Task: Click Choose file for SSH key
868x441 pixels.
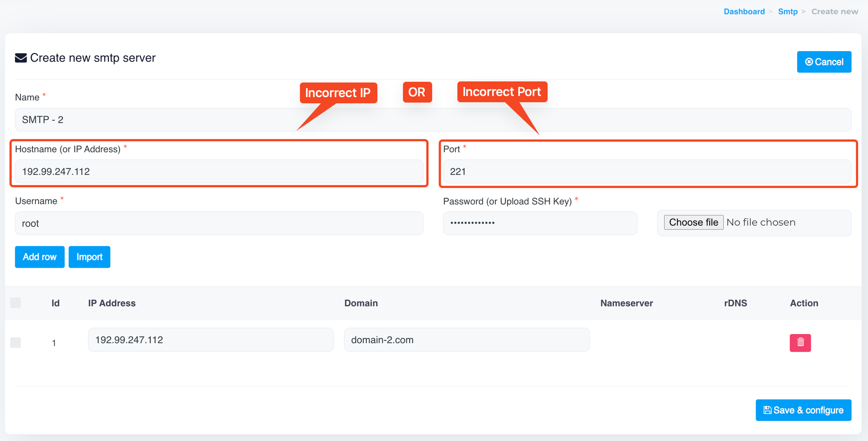Action: click(x=693, y=222)
